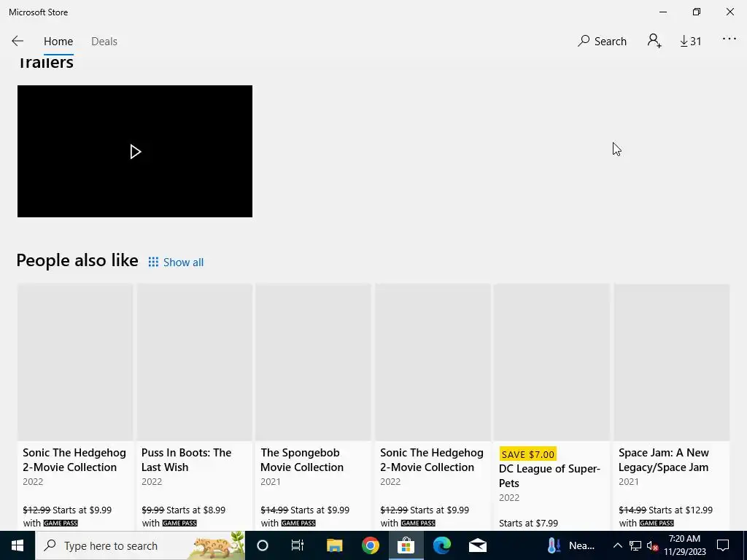Image resolution: width=747 pixels, height=560 pixels.
Task: Click the grid icon beside Show all
Action: point(153,262)
